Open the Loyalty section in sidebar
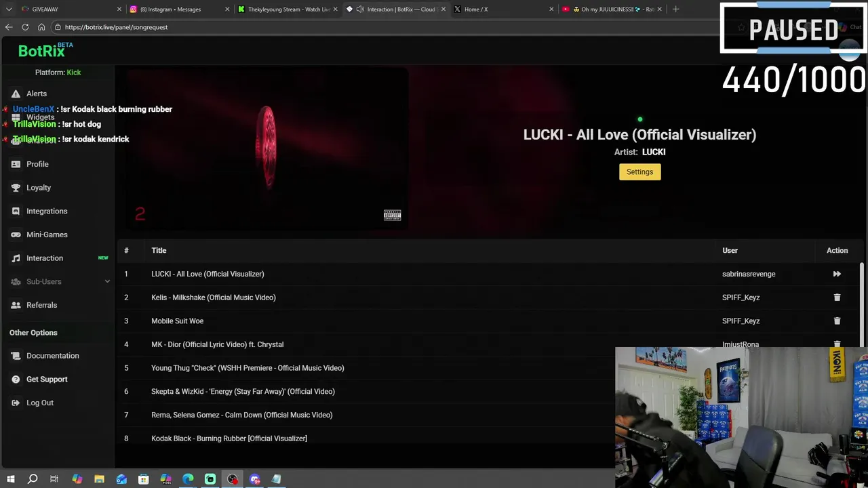This screenshot has height=488, width=868. [39, 188]
